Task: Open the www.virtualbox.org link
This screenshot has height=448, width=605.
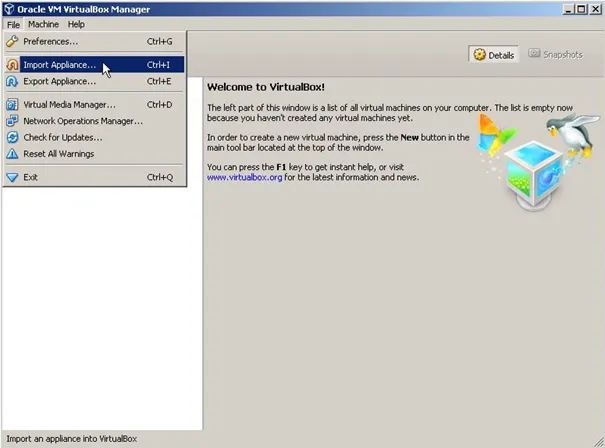Action: click(245, 178)
